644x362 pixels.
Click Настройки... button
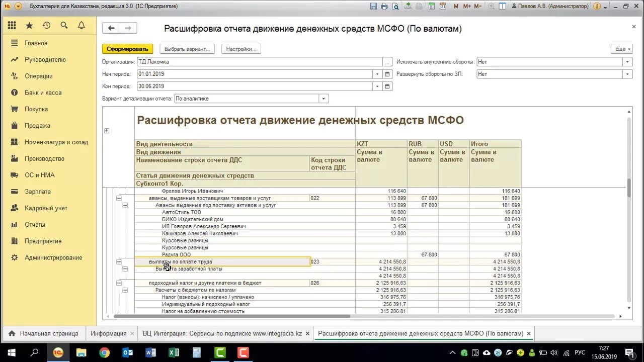241,49
